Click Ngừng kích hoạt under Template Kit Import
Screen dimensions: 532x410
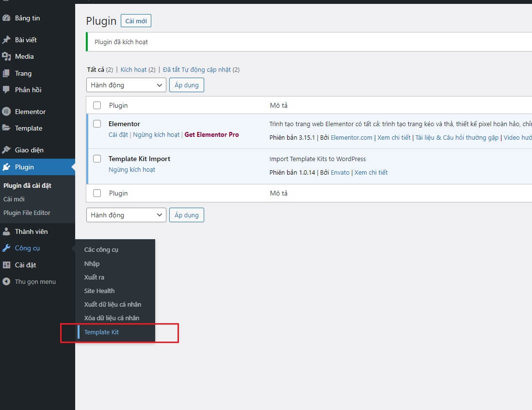pyautogui.click(x=132, y=169)
